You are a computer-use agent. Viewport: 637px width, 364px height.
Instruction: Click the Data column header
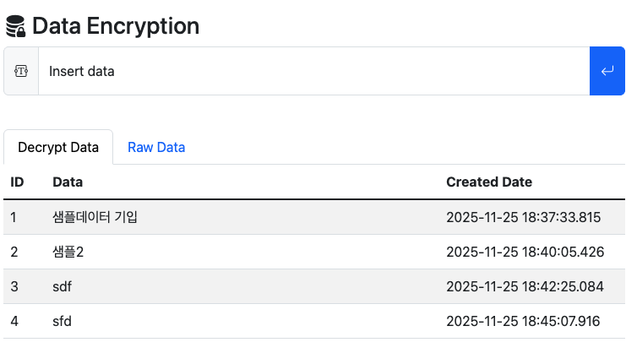point(68,182)
